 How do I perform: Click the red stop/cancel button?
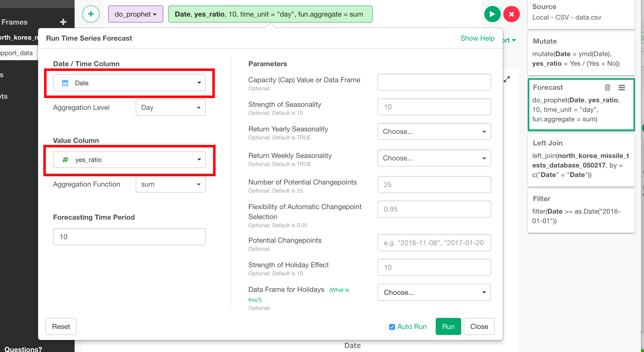[511, 14]
